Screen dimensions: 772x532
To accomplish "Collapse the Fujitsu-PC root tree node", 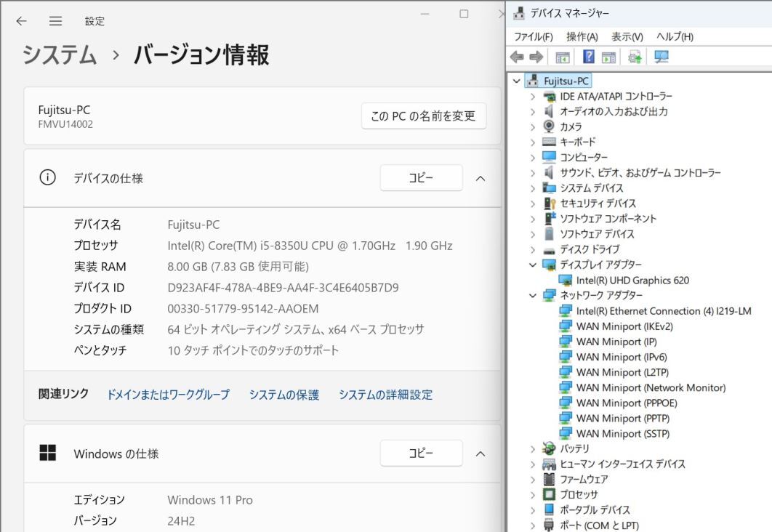I will click(516, 81).
